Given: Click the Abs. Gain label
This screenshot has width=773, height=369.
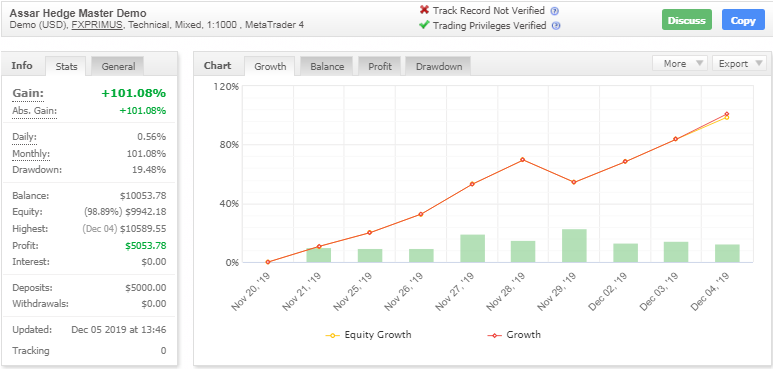Looking at the screenshot, I should point(34,111).
